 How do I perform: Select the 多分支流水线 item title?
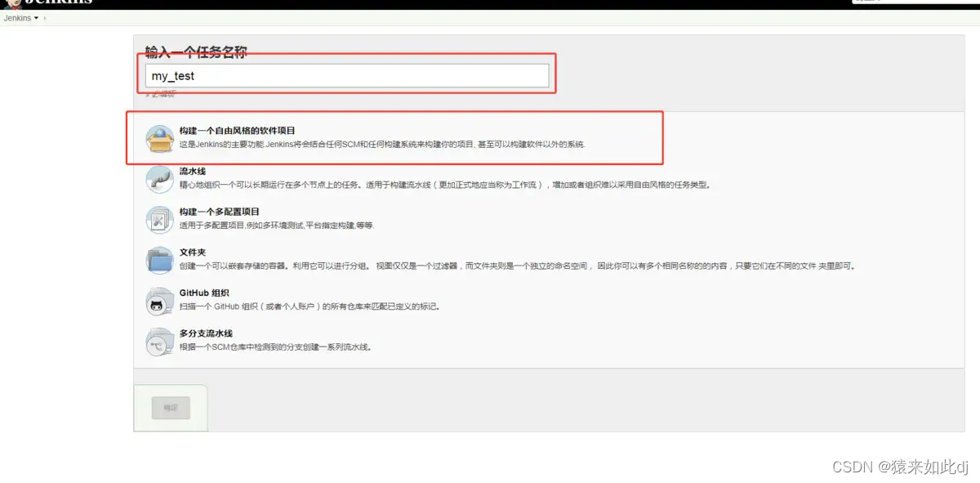(206, 333)
